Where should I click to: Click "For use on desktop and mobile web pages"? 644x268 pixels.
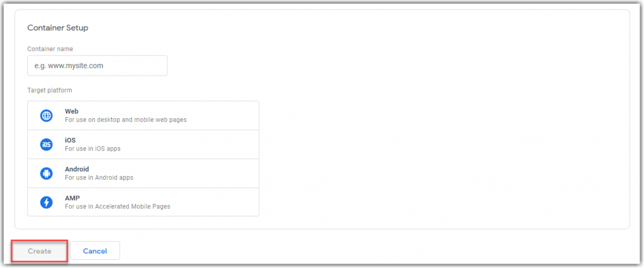[x=126, y=120]
